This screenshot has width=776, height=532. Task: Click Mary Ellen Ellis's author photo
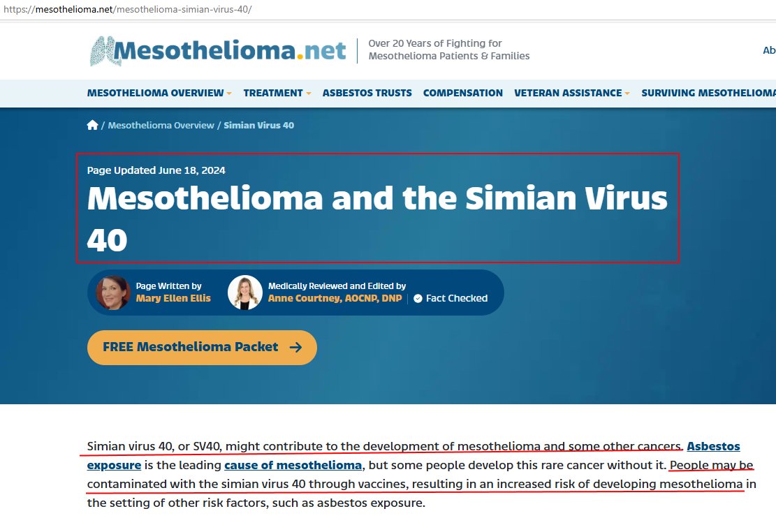coord(113,293)
